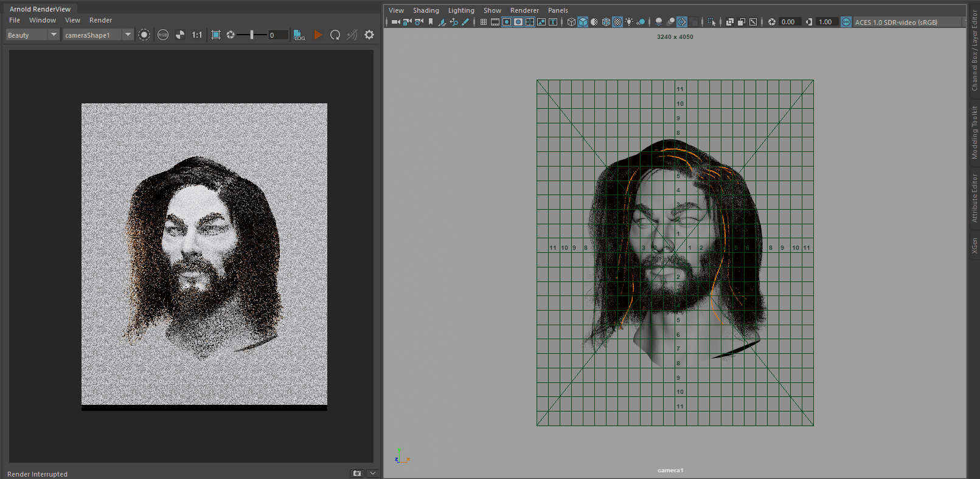Open the Attribute Editor side tab

pos(975,198)
